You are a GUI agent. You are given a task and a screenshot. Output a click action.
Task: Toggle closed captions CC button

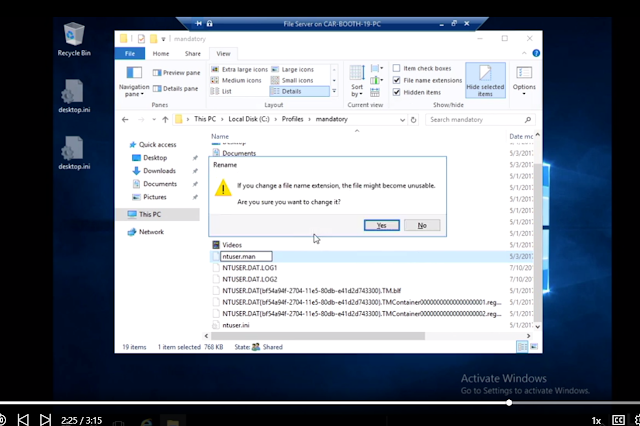[618, 420]
